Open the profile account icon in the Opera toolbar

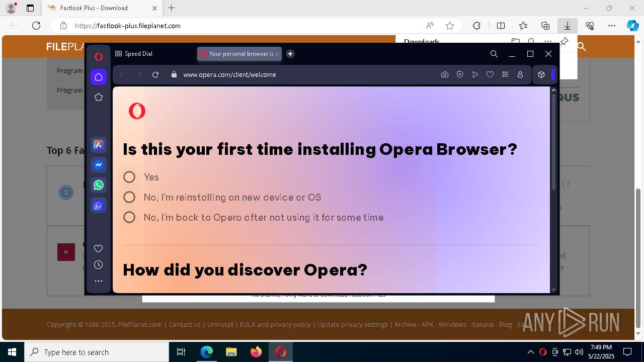(x=520, y=74)
